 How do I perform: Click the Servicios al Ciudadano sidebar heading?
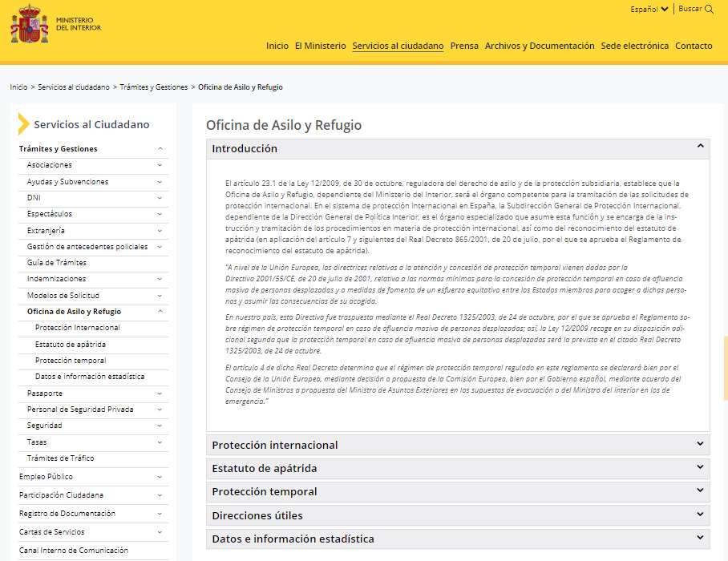91,124
